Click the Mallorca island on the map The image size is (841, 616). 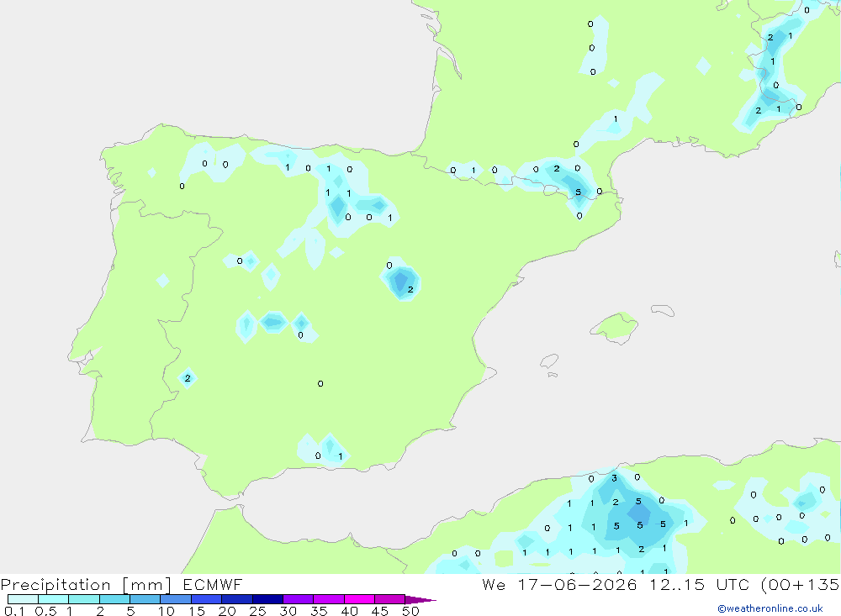tap(615, 326)
